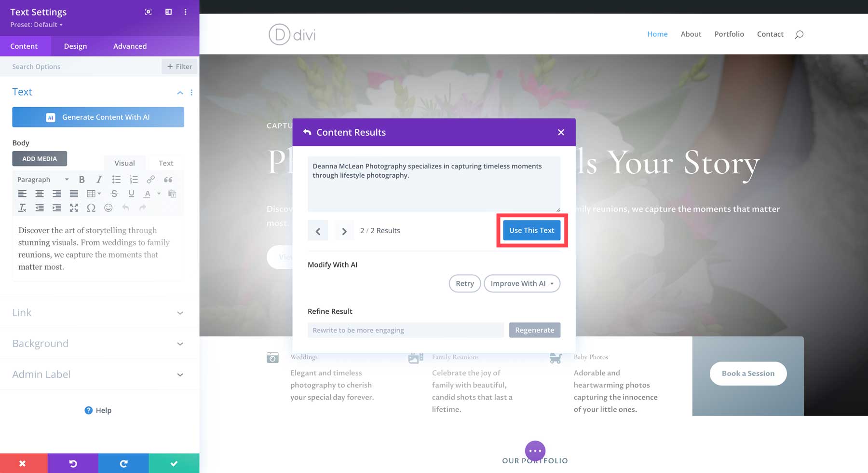Collapse the Text section
868x473 pixels.
click(x=180, y=92)
